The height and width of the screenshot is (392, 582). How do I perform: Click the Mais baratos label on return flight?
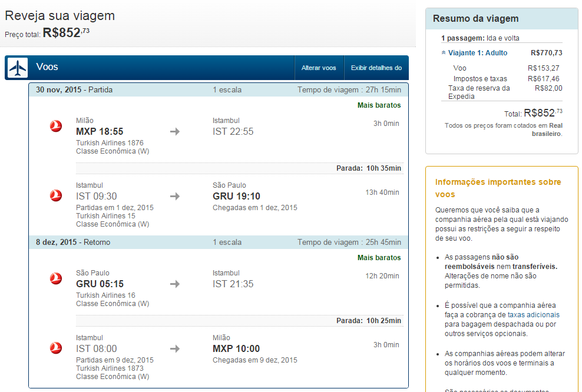379,258
